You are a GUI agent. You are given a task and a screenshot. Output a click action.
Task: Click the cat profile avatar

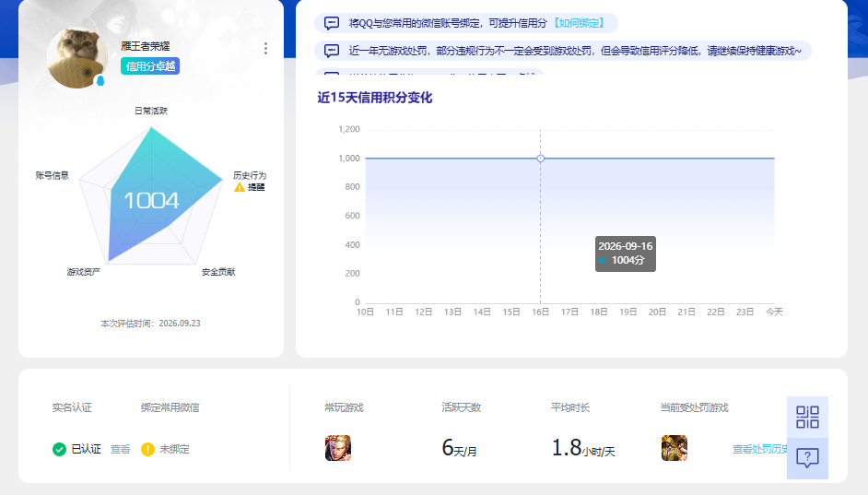pyautogui.click(x=77, y=57)
